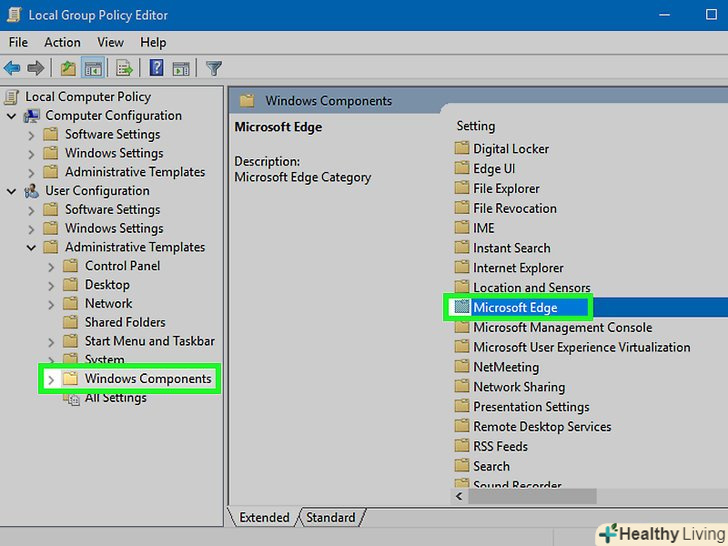The image size is (728, 546).
Task: Select Location and Sensors in the list
Action: tap(532, 287)
